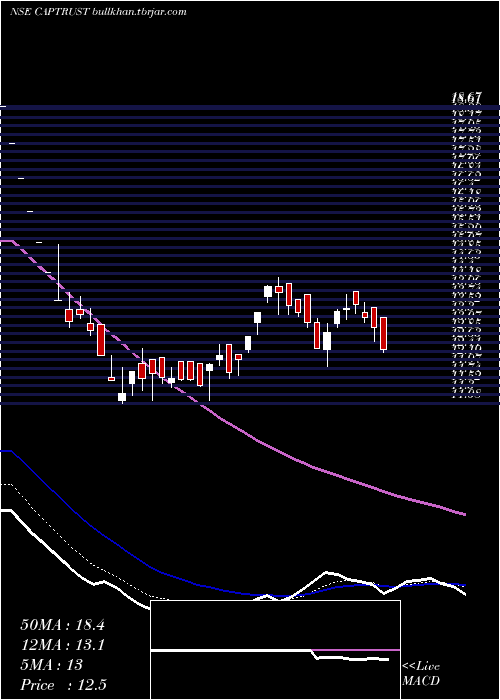Viewport: 500px width, 700px height.
Task: Click the 12MA : 13.1 reading
Action: coord(62,645)
